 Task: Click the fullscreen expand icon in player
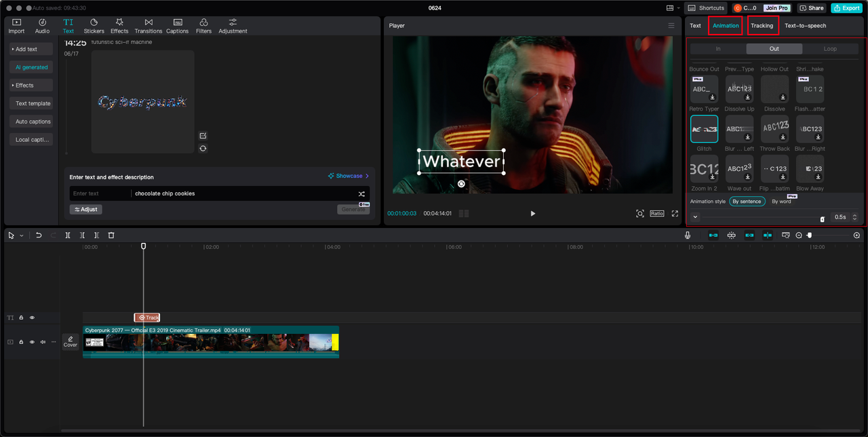[675, 213]
